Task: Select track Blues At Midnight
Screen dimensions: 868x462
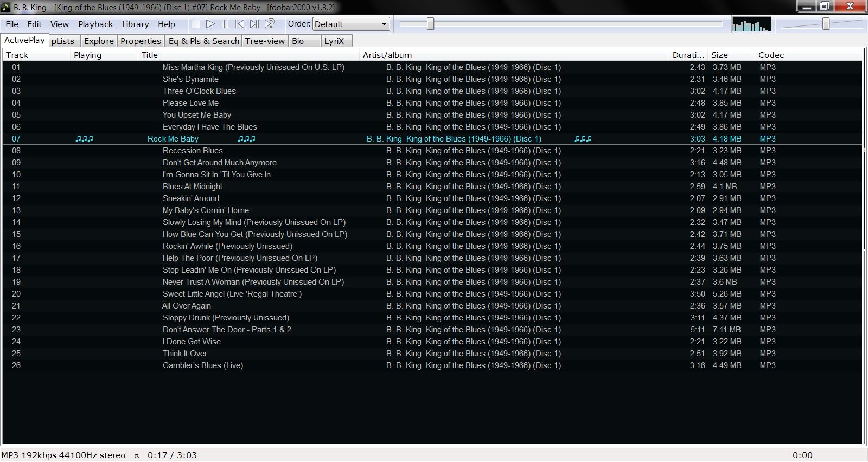Action: coord(432,187)
